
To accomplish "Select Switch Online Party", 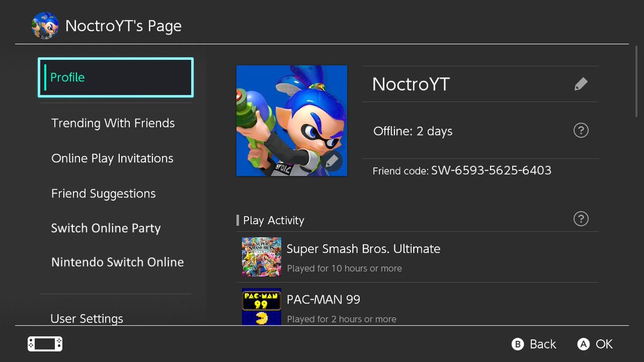I will [x=106, y=228].
